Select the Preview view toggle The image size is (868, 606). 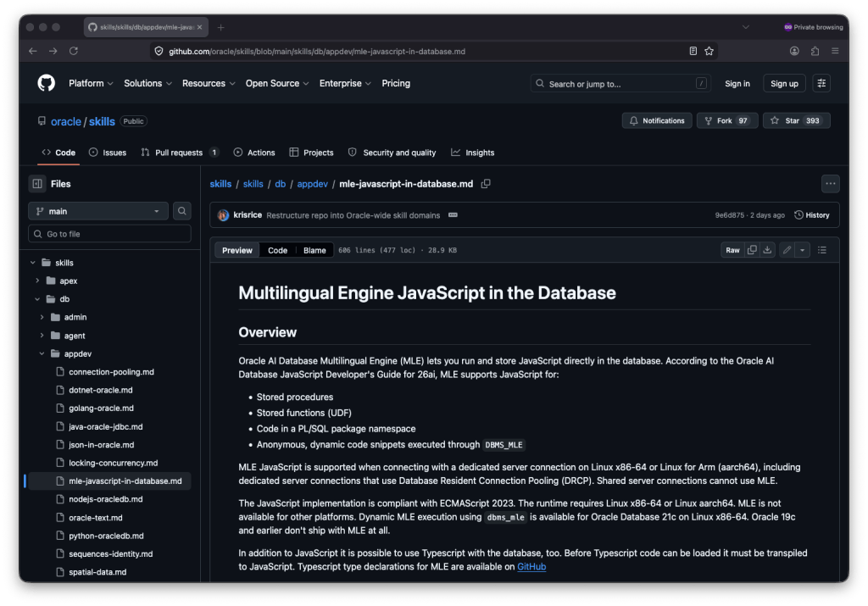(237, 250)
